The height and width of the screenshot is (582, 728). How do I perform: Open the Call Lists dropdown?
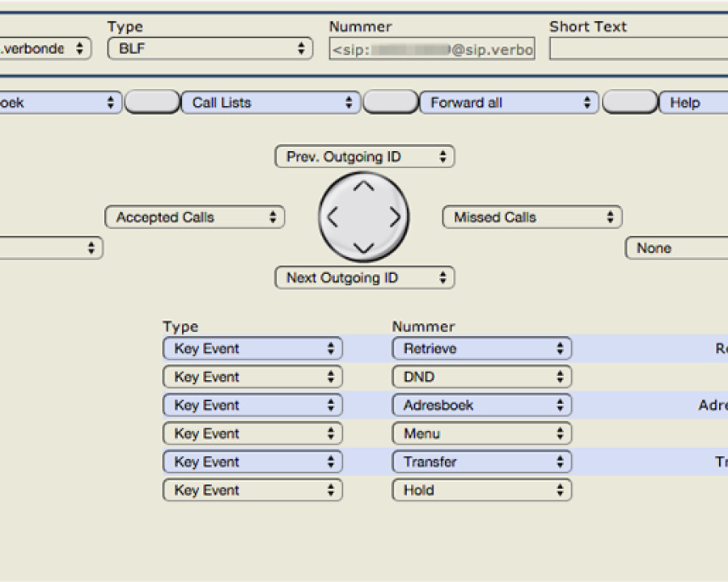pyautogui.click(x=271, y=103)
